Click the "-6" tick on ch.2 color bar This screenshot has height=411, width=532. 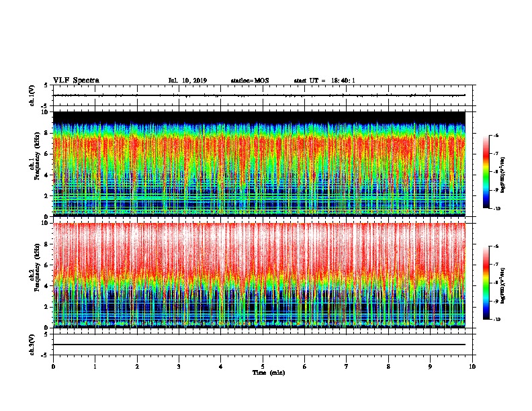click(496, 246)
